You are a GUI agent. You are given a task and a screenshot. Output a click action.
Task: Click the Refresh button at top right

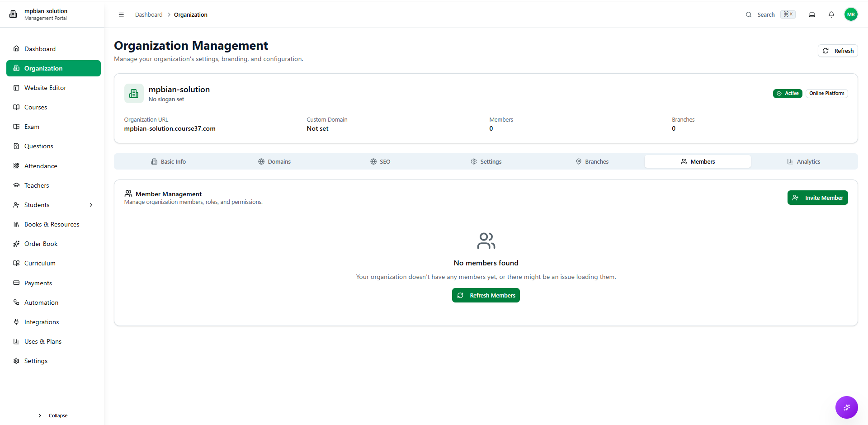(837, 51)
